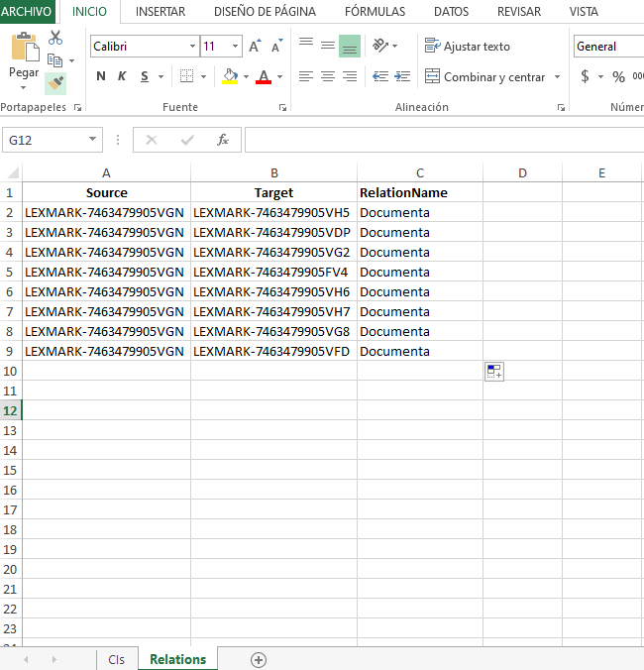Viewport: 644px width, 670px height.
Task: Apply red font color
Action: tap(264, 76)
